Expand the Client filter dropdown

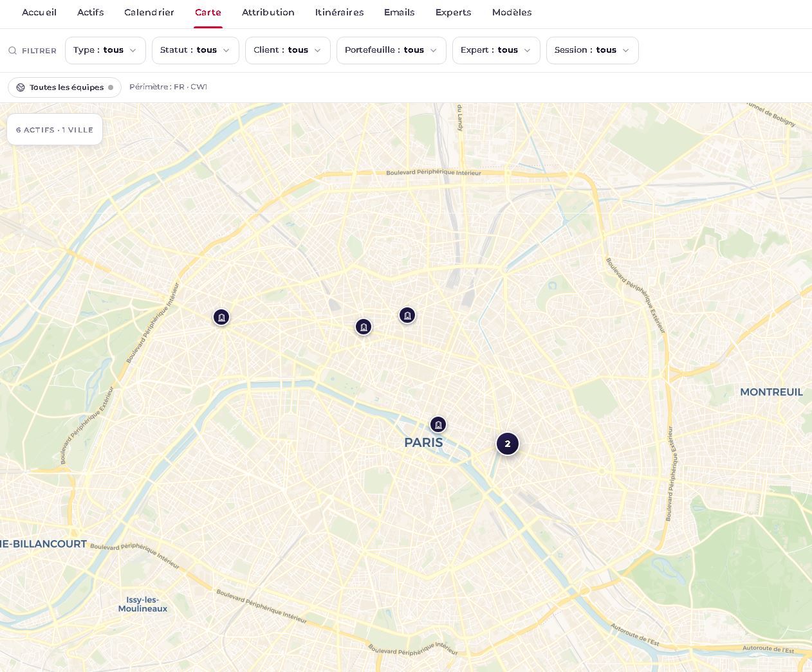288,50
